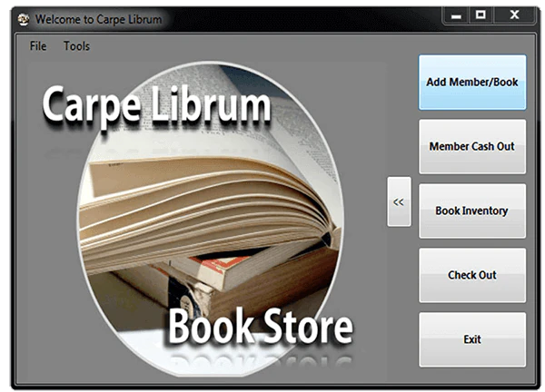Collapse the side panel with << button
545x392 pixels.
click(399, 201)
